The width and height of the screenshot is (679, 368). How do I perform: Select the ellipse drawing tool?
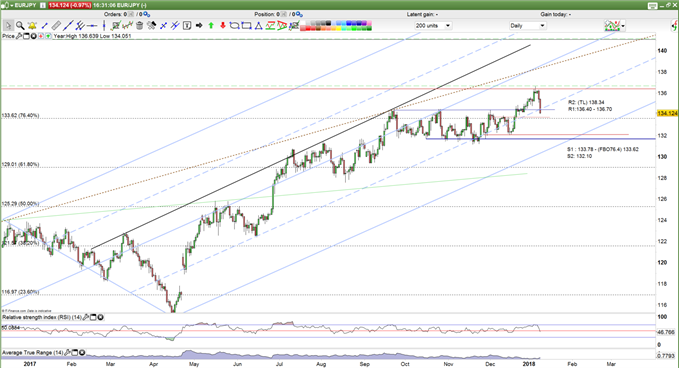pyautogui.click(x=235, y=26)
